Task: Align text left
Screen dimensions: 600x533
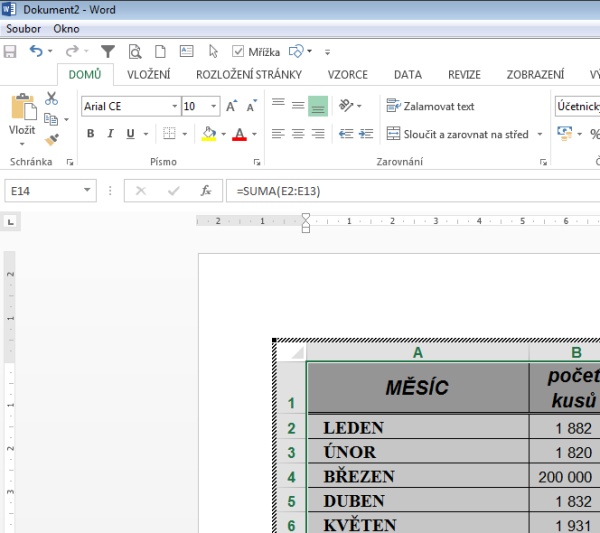Action: [x=278, y=134]
